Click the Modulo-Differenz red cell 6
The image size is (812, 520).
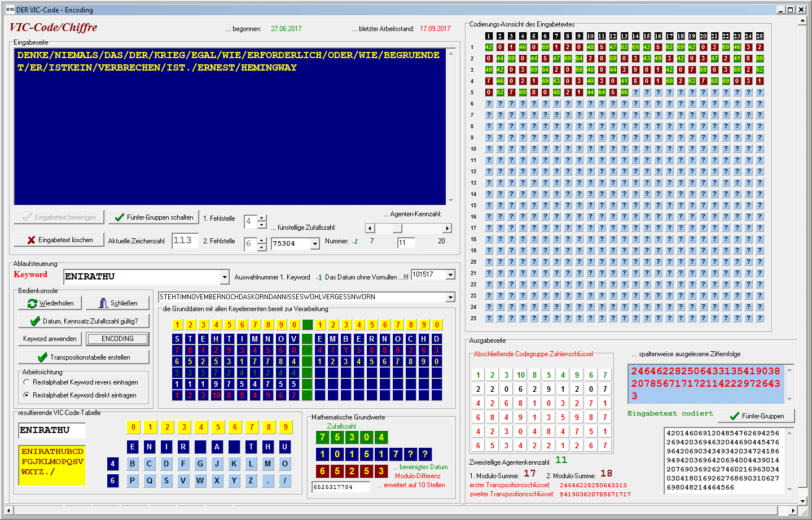coord(323,471)
